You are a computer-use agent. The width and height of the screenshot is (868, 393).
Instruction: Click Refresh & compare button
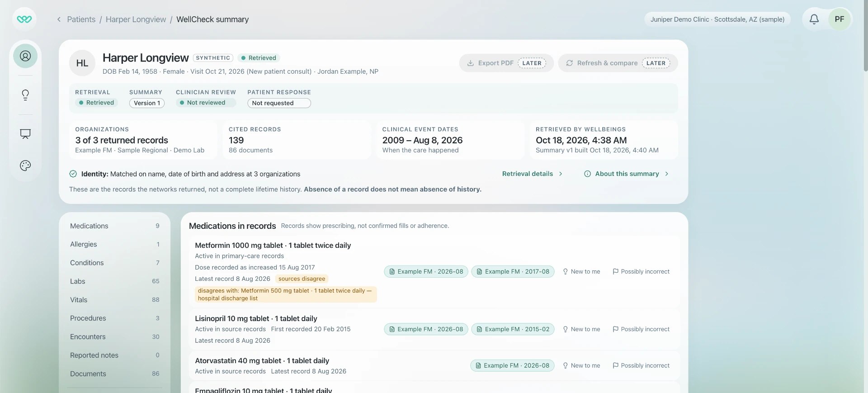[x=618, y=63]
